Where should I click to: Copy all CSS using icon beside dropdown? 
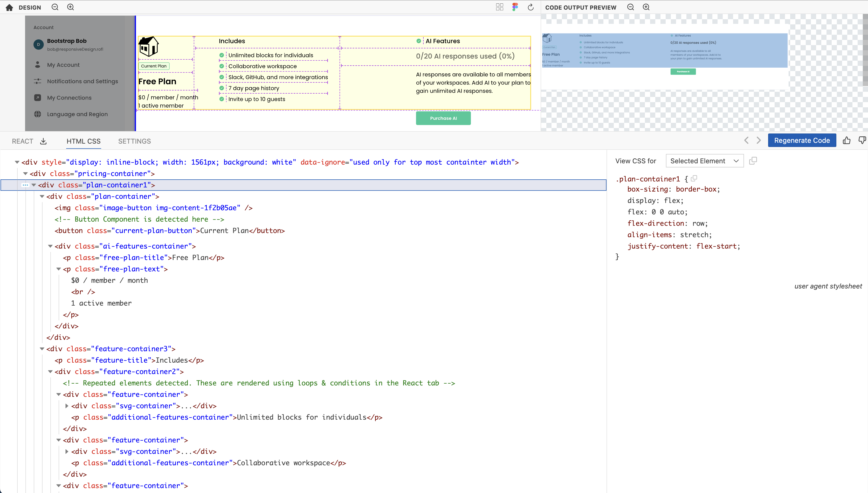[753, 161]
